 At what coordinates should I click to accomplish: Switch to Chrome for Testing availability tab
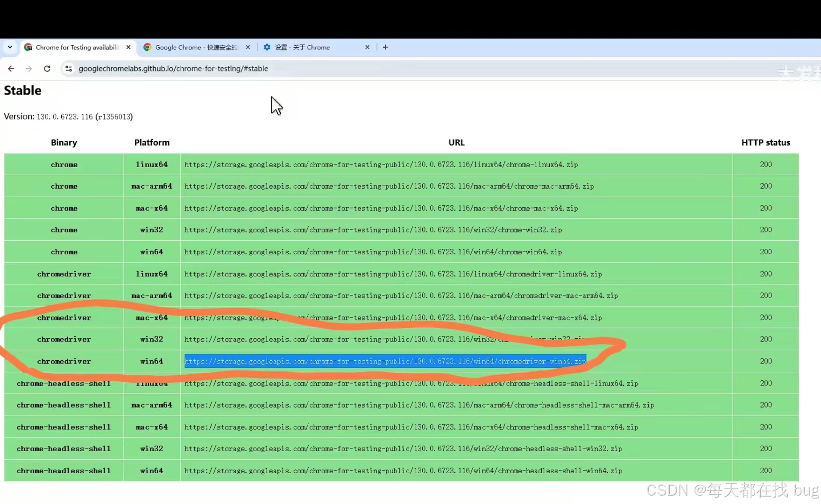click(78, 47)
